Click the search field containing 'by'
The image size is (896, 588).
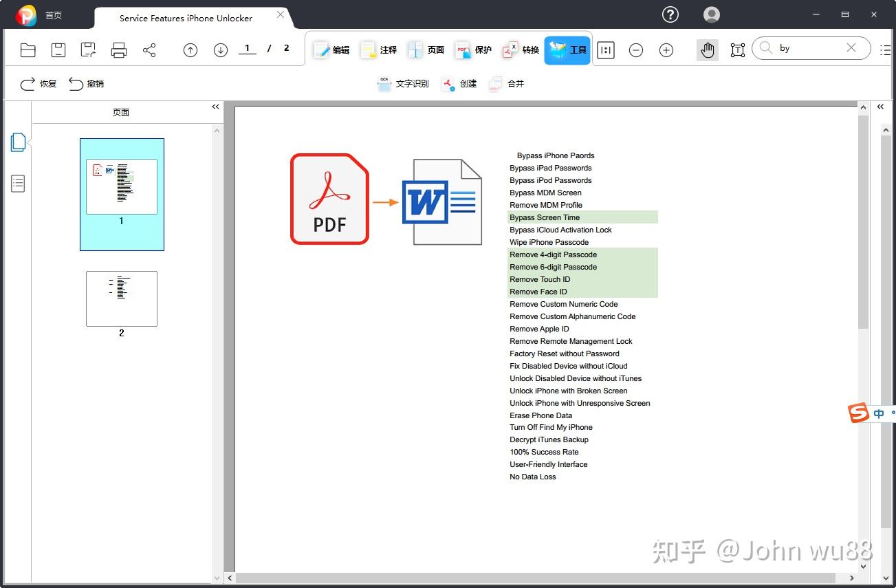[811, 48]
